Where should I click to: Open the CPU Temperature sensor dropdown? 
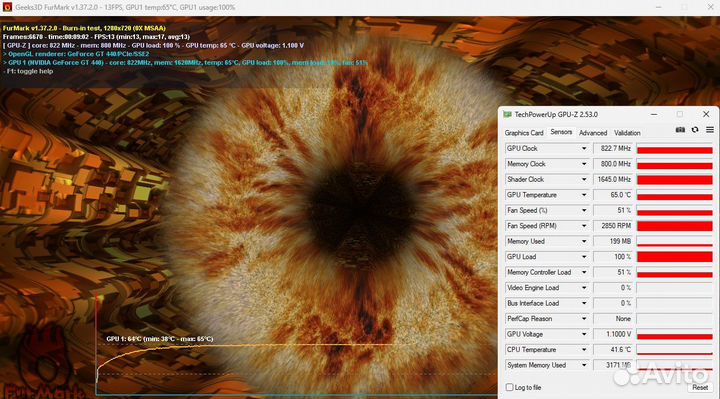coord(584,350)
